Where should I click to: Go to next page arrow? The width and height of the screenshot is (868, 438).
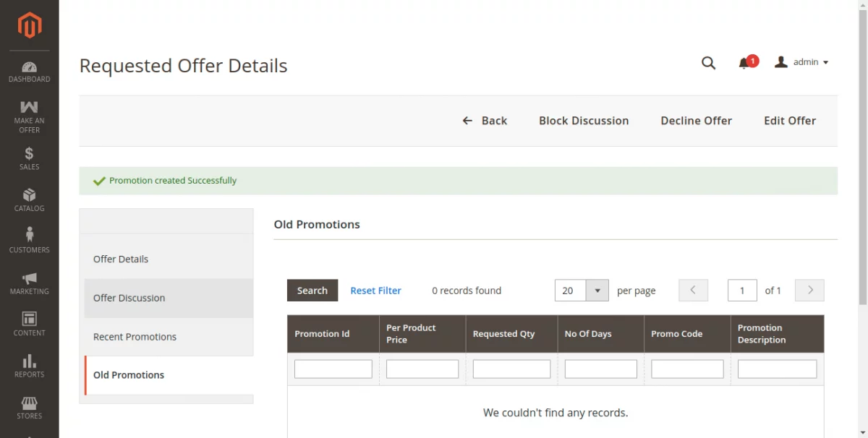809,291
